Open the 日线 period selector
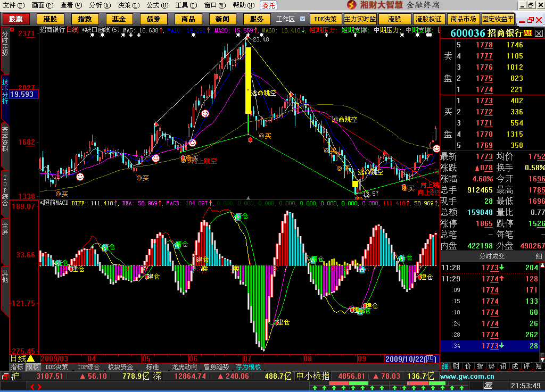This screenshot has width=545, height=392. 22,358
